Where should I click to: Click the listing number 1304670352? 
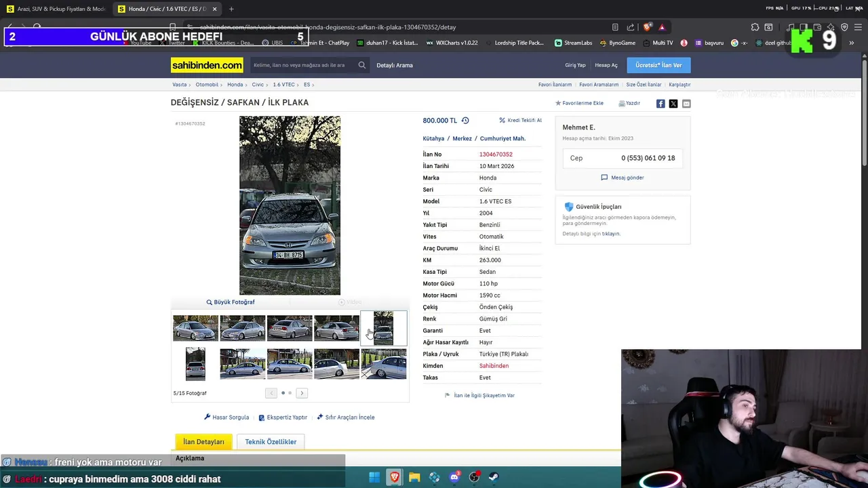coord(496,155)
